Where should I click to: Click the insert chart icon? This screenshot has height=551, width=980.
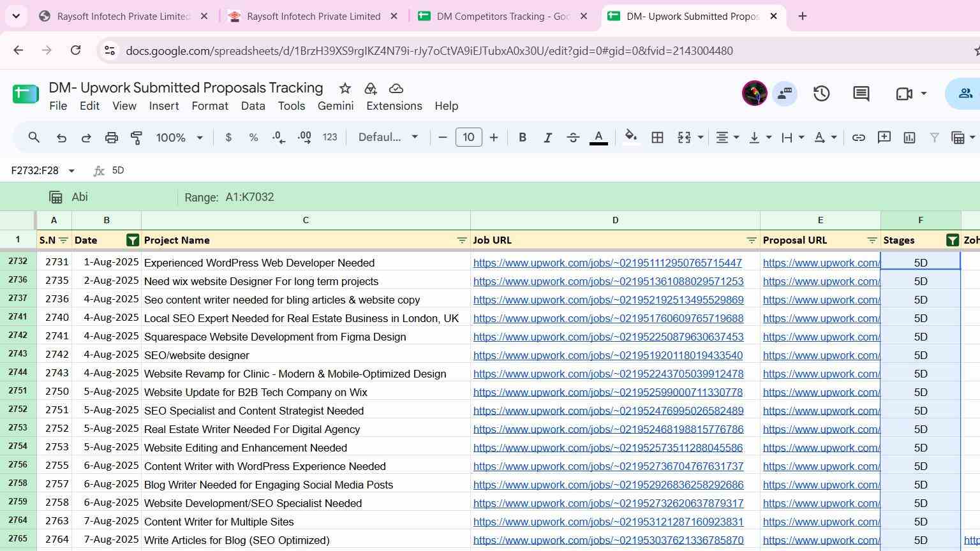click(909, 138)
